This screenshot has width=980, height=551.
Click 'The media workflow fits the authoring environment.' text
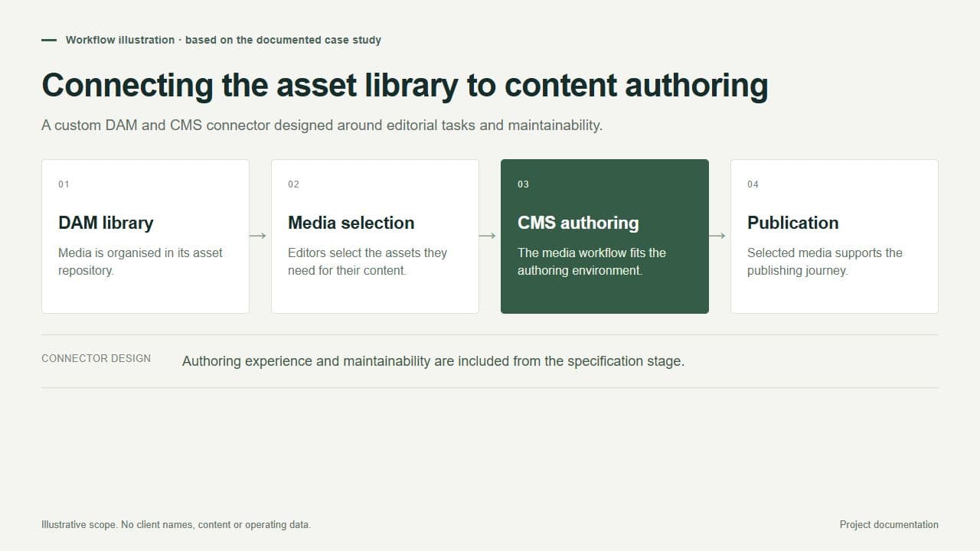[592, 262]
